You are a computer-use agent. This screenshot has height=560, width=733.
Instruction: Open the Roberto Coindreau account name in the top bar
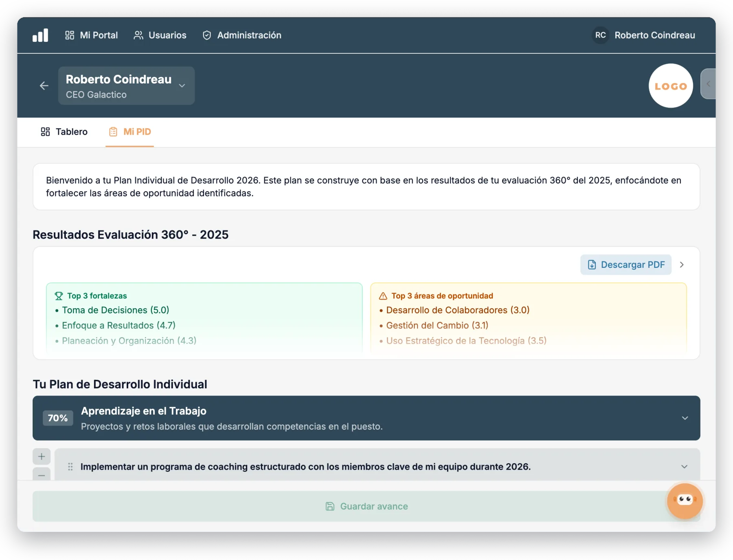(x=654, y=35)
